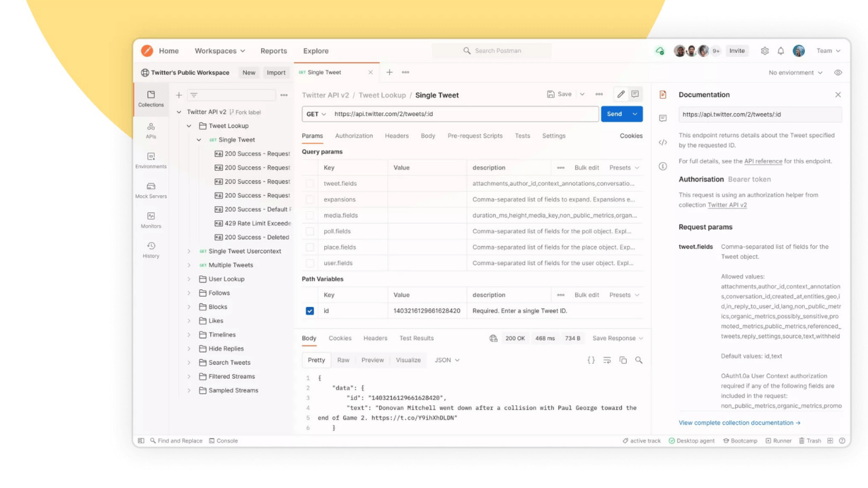Image resolution: width=868 pixels, height=488 pixels.
Task: Check the expansions query param checkbox
Action: [310, 199]
